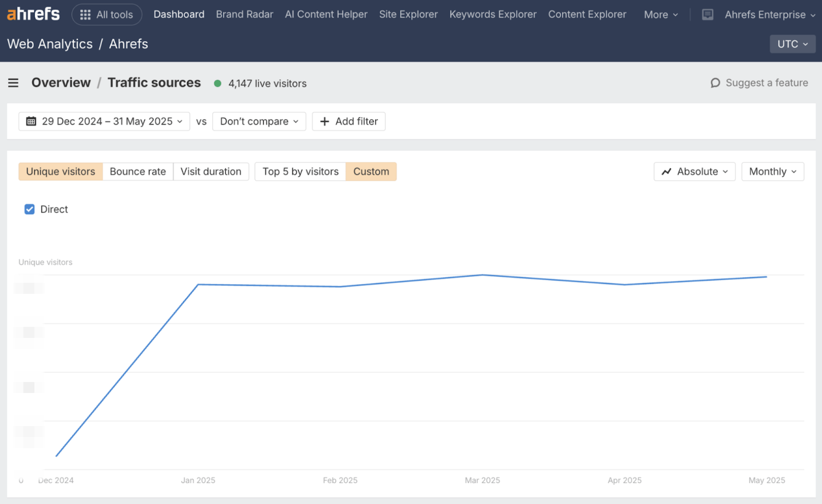Enable Top 5 by visitors
This screenshot has height=504, width=822.
click(300, 171)
